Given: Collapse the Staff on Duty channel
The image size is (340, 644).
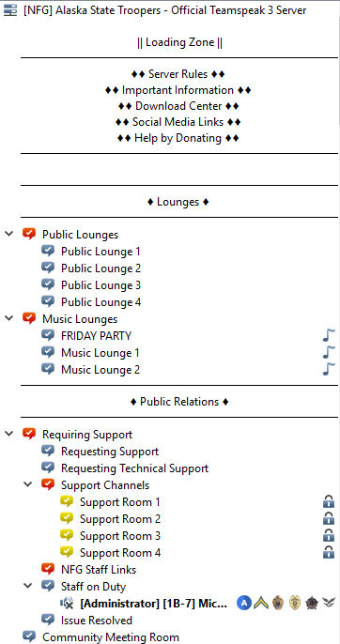Looking at the screenshot, I should point(27,586).
